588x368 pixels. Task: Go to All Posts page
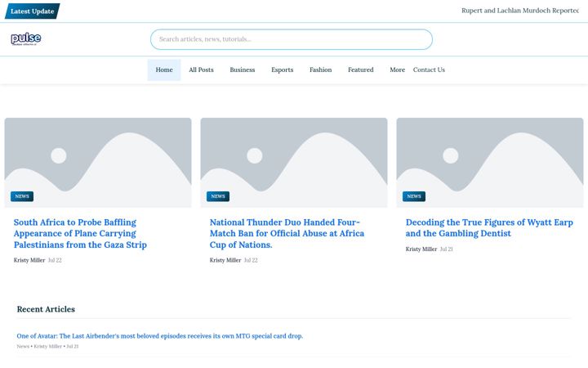coord(202,70)
